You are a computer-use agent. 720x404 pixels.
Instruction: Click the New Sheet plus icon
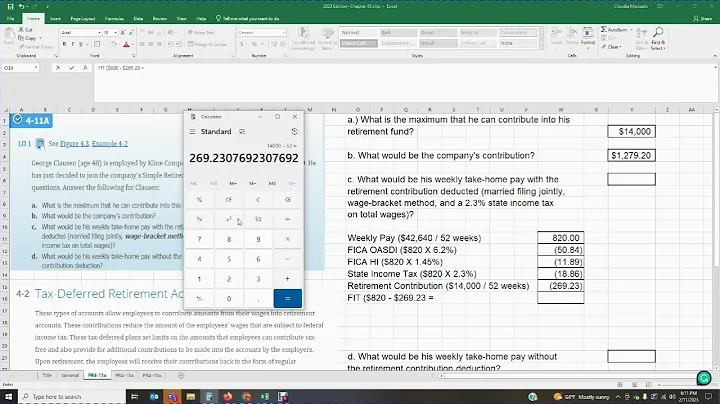(x=181, y=376)
